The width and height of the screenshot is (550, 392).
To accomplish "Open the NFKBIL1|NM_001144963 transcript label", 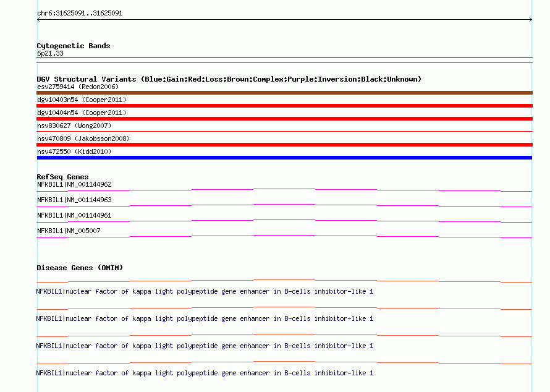I will pos(74,200).
